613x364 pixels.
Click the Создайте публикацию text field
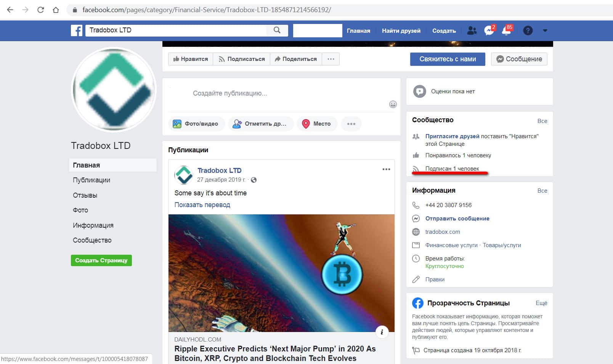click(230, 93)
